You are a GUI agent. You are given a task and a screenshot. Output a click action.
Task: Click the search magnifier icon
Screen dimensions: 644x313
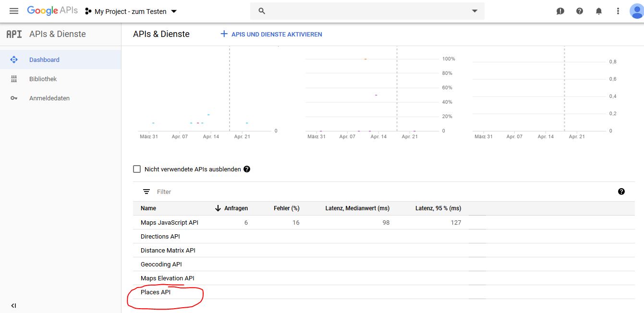pyautogui.click(x=262, y=11)
